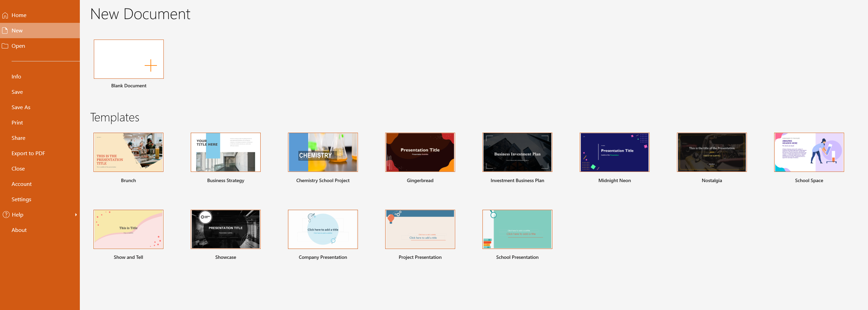Select the Brunch template

[x=128, y=152]
